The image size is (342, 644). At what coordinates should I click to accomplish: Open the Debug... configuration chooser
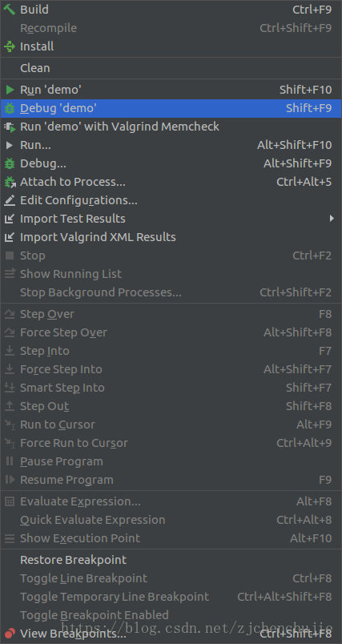171,163
